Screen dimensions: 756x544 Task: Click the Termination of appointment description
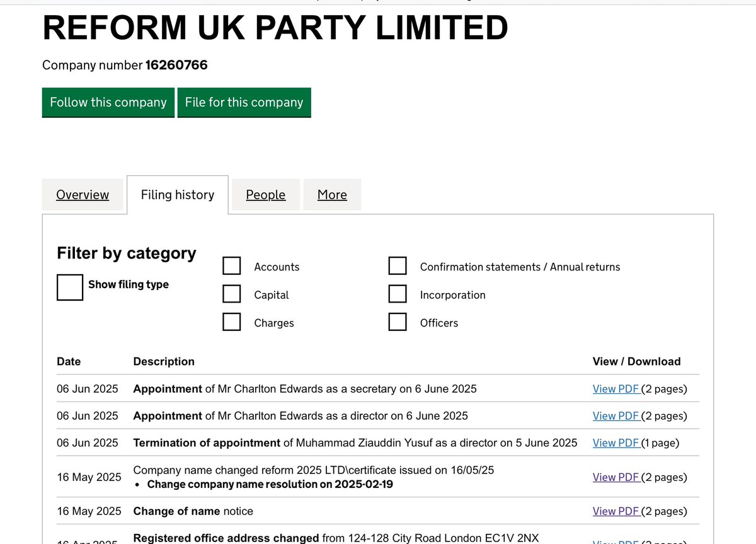(355, 443)
